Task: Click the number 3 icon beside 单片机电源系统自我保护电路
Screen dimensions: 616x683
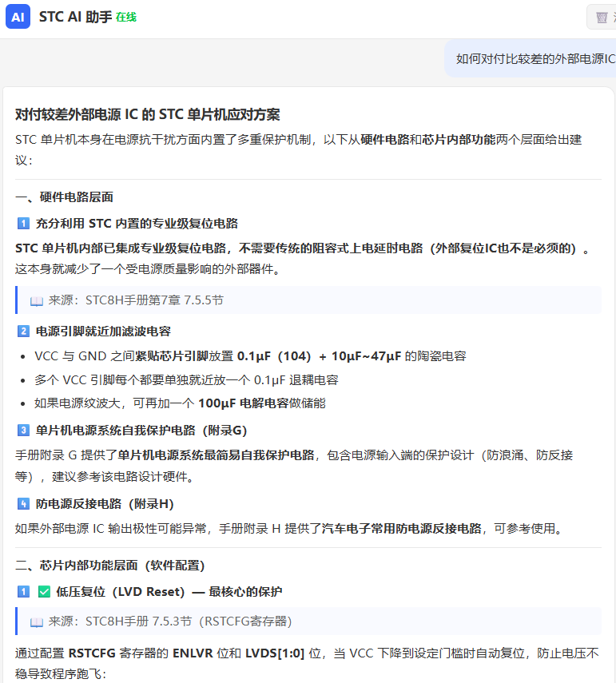Action: point(23,431)
